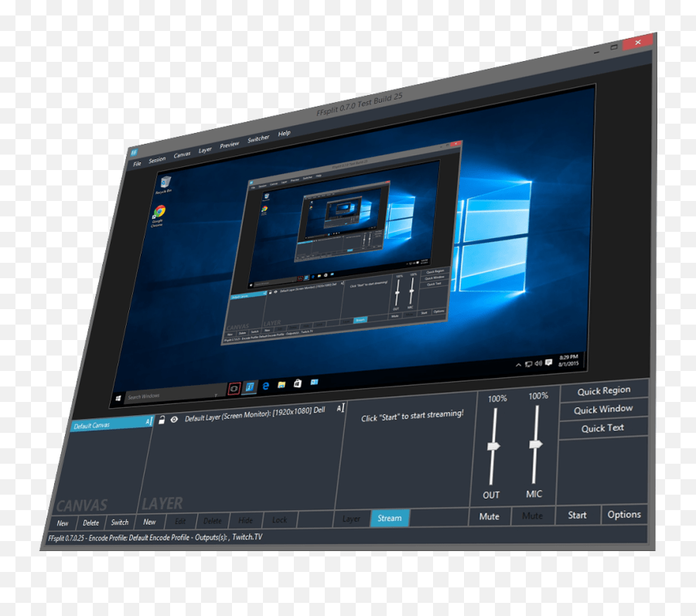Open the Session menu
696x616 pixels.
click(158, 158)
